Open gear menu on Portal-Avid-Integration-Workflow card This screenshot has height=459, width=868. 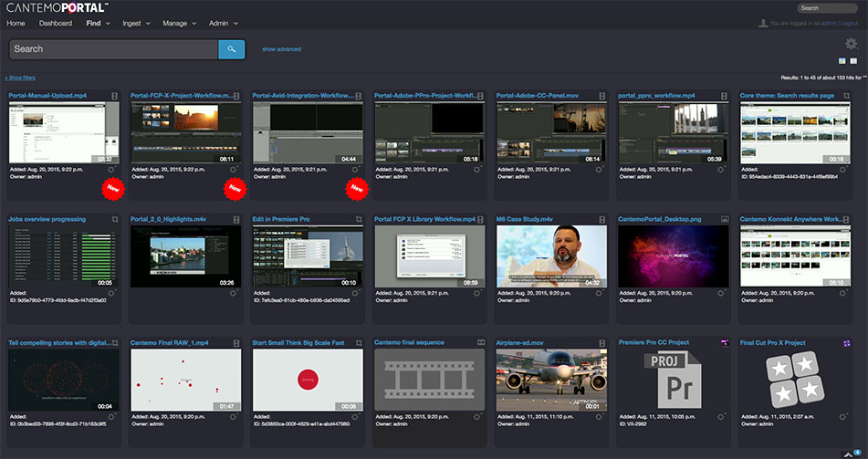[355, 170]
